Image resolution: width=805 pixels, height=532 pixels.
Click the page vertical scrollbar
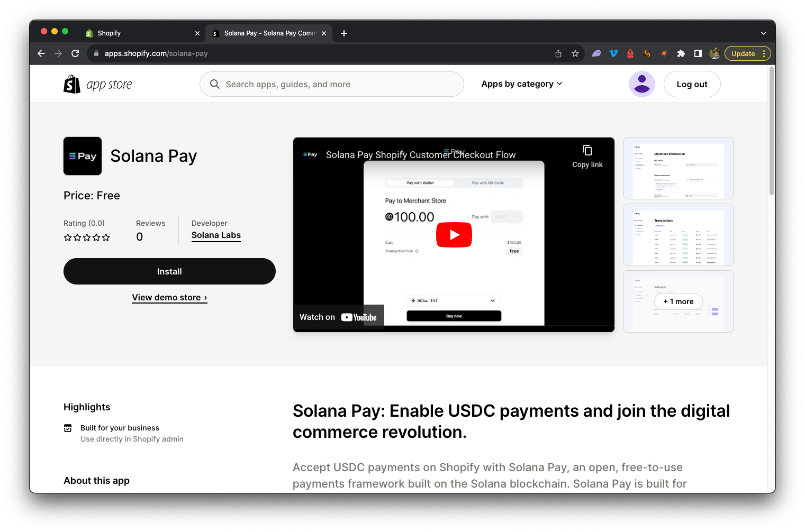tap(772, 132)
